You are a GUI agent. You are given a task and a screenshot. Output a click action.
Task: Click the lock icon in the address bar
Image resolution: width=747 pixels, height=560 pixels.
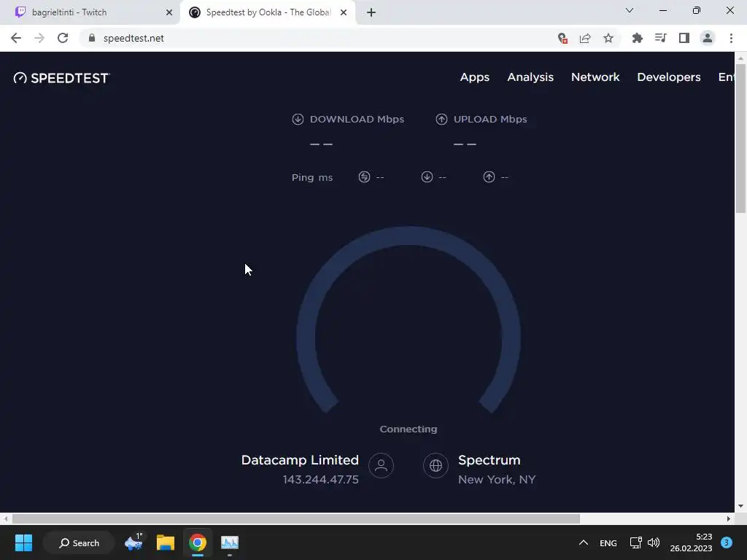pyautogui.click(x=92, y=38)
